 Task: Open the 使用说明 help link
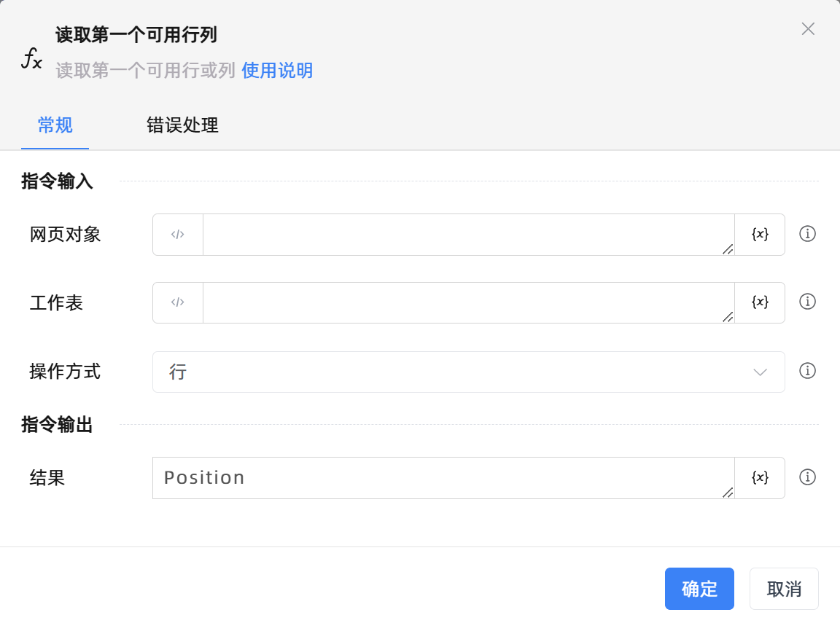pyautogui.click(x=277, y=71)
